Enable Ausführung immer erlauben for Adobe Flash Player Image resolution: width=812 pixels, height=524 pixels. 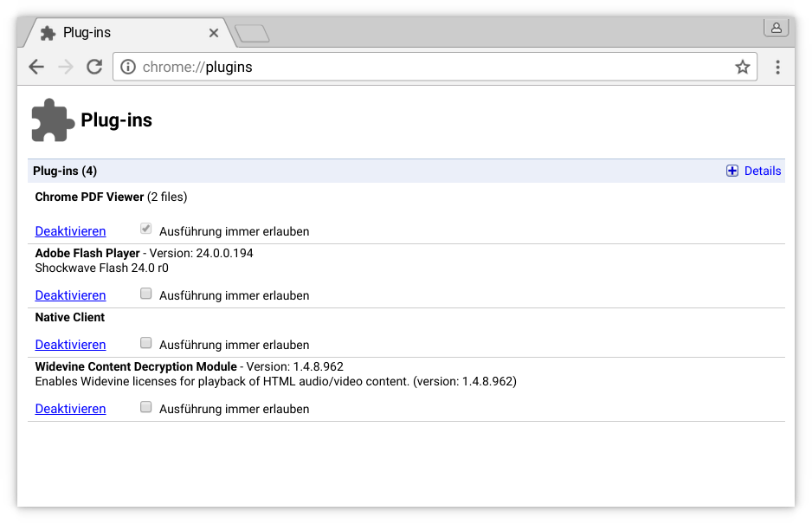click(145, 293)
